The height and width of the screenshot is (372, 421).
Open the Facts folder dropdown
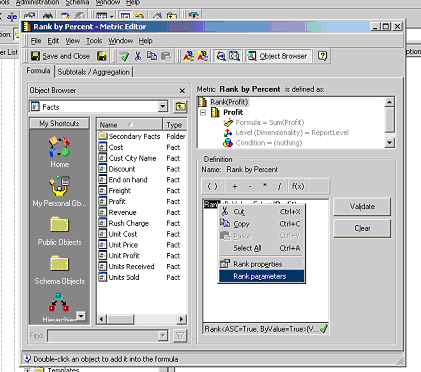tap(163, 107)
